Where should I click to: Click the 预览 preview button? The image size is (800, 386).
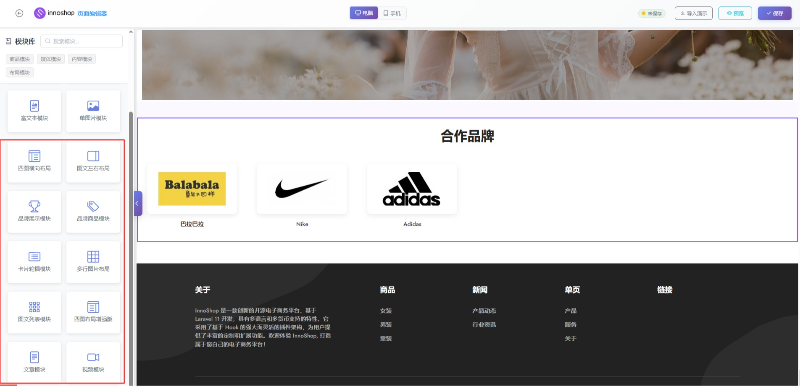[735, 13]
